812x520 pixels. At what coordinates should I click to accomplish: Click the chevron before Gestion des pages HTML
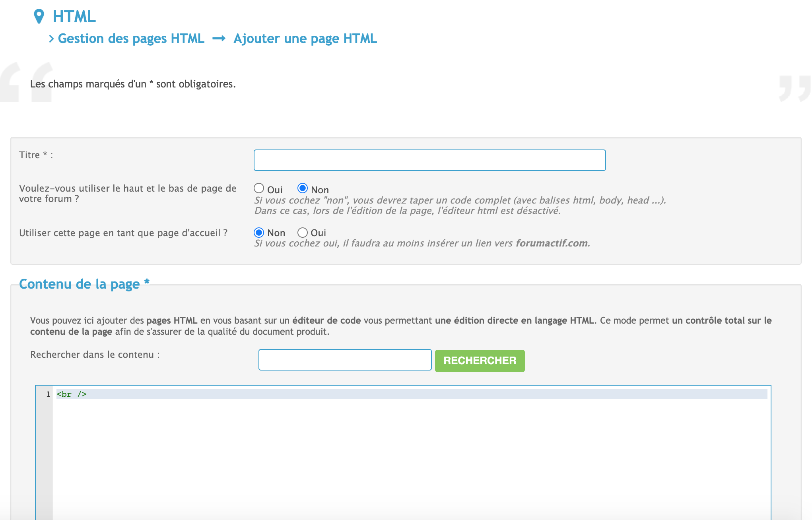(51, 39)
